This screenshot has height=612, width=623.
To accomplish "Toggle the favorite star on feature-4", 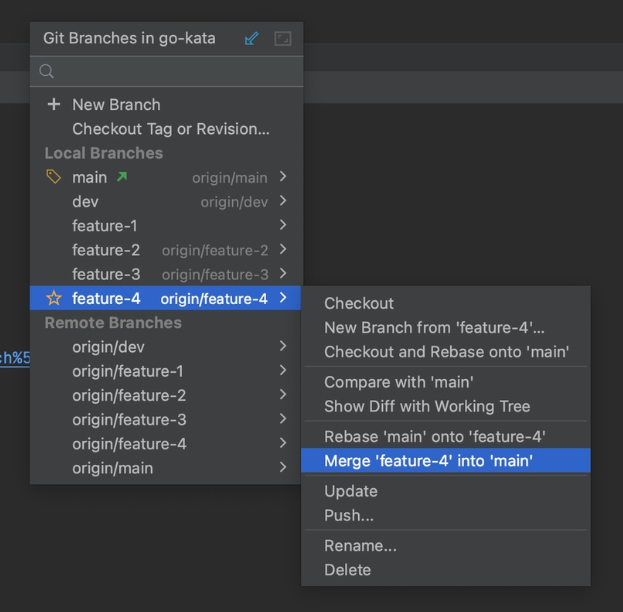I will point(54,298).
